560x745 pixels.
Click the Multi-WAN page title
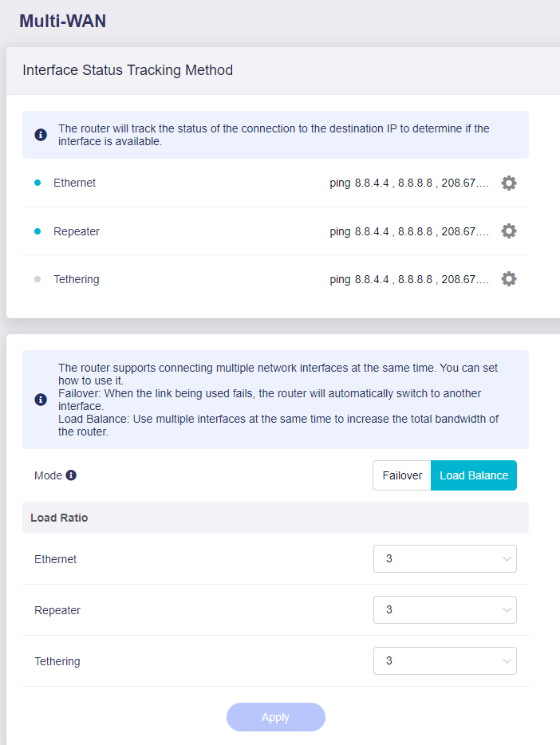(x=63, y=22)
